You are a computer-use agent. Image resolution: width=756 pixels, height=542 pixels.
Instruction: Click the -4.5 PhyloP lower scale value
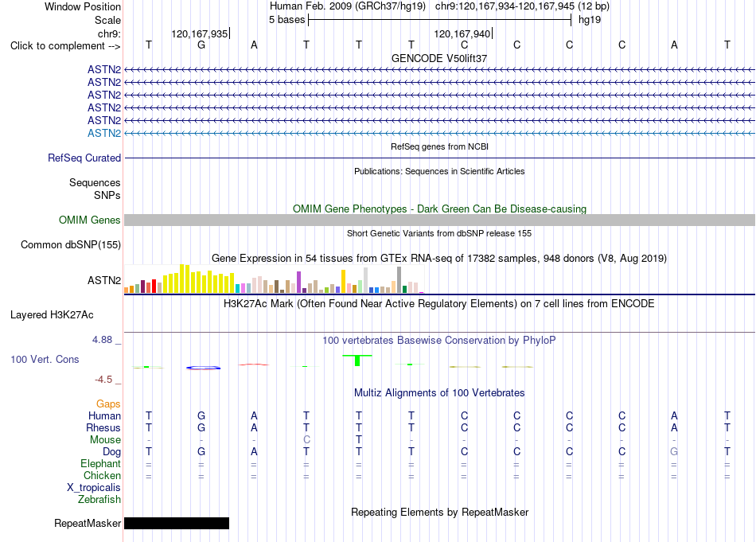(x=103, y=380)
